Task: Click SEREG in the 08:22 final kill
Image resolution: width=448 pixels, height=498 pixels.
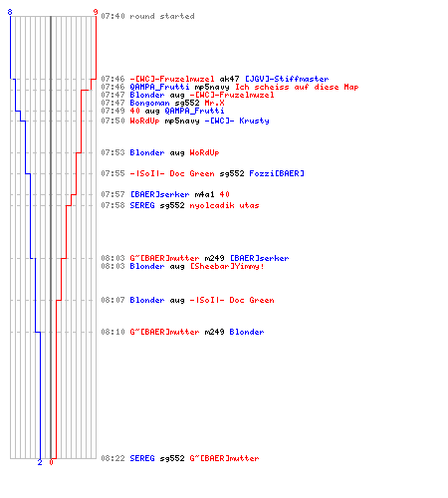Action: (142, 458)
